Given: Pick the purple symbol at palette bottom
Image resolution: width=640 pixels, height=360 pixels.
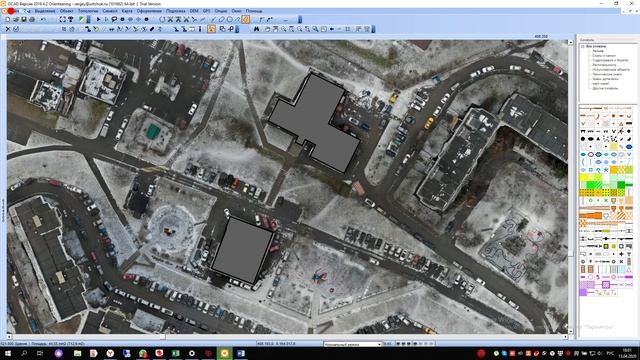Looking at the screenshot, I should 583,292.
